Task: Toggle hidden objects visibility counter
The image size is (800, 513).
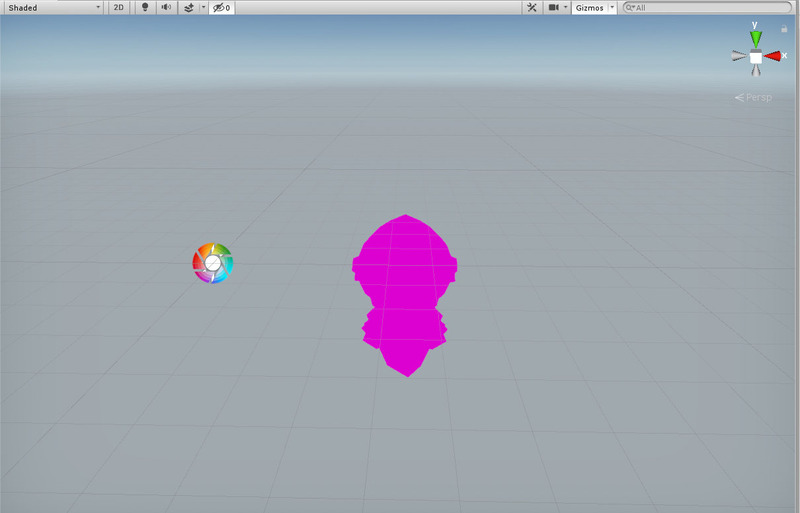Action: coord(221,8)
